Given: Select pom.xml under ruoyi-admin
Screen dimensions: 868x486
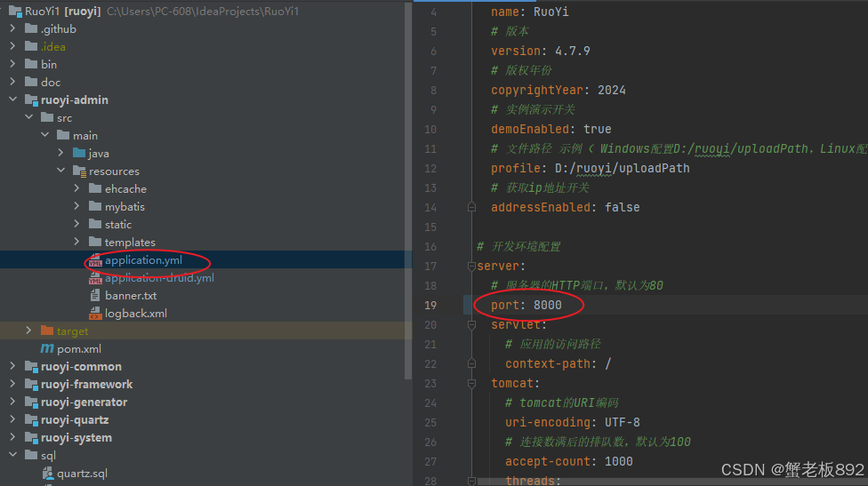Looking at the screenshot, I should click(78, 349).
